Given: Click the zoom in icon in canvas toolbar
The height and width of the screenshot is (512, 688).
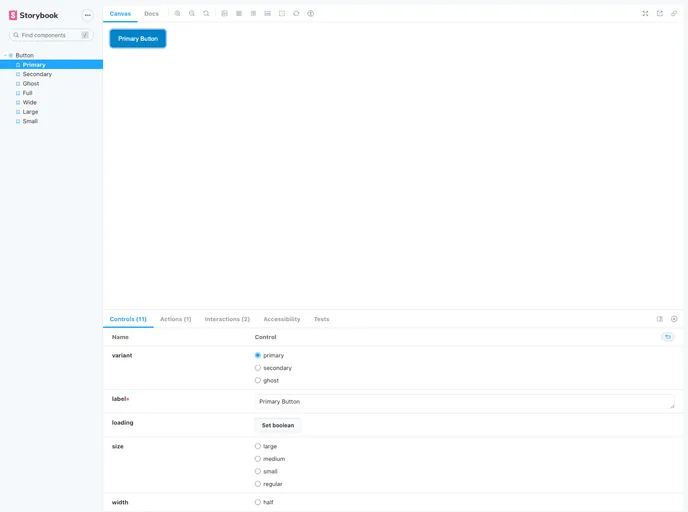Looking at the screenshot, I should click(x=178, y=14).
